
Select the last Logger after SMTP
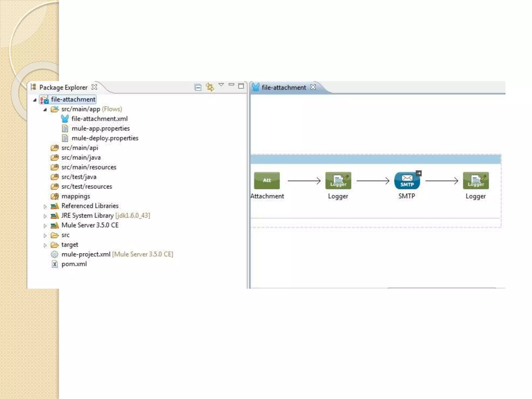pyautogui.click(x=476, y=181)
